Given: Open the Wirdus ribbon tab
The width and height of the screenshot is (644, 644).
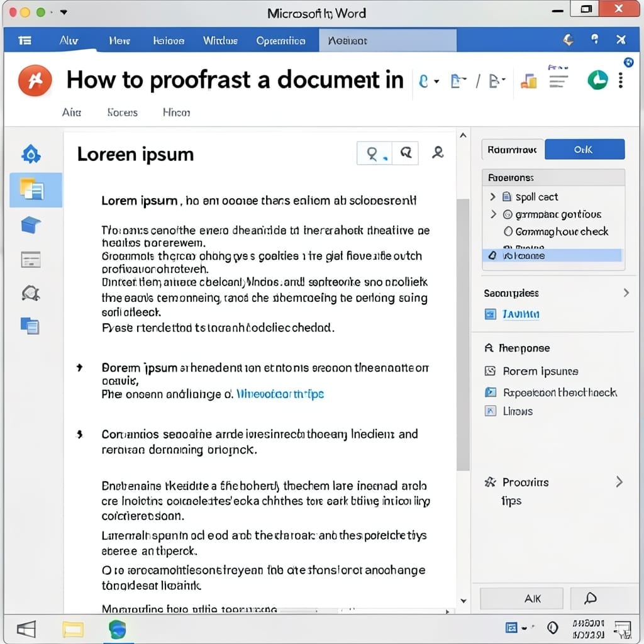Looking at the screenshot, I should 220,41.
